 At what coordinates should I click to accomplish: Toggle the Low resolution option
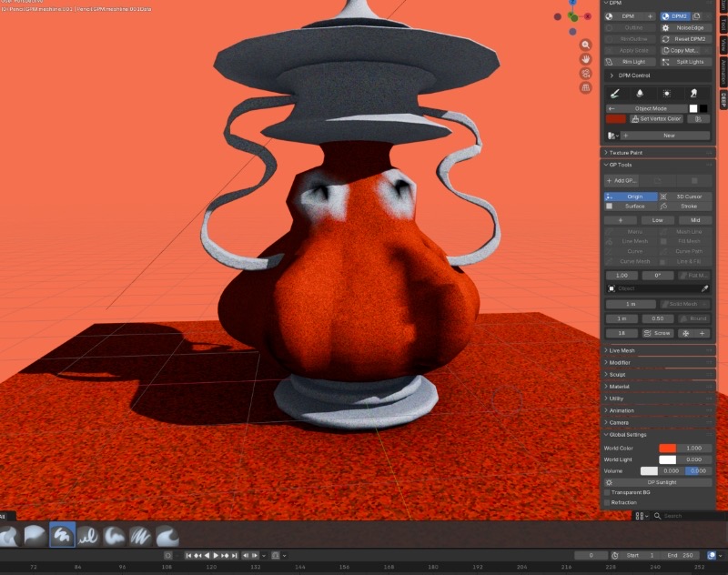point(657,220)
